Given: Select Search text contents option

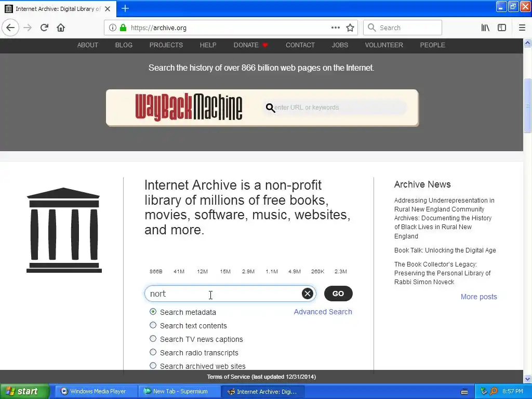Looking at the screenshot, I should [153, 325].
